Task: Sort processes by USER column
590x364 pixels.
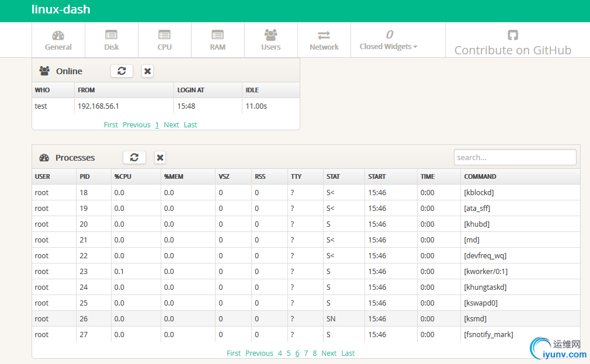Action: (x=54, y=176)
